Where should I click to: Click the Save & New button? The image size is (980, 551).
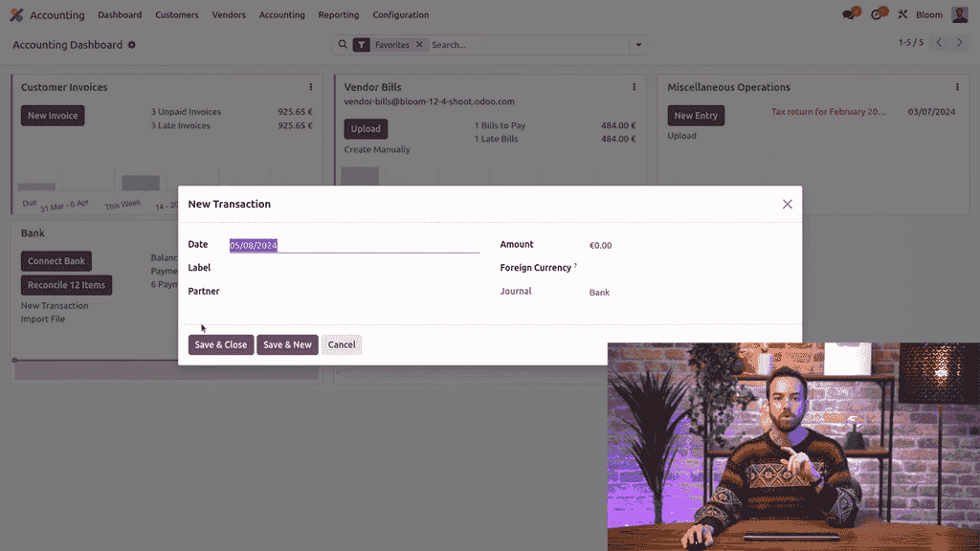[x=287, y=344]
